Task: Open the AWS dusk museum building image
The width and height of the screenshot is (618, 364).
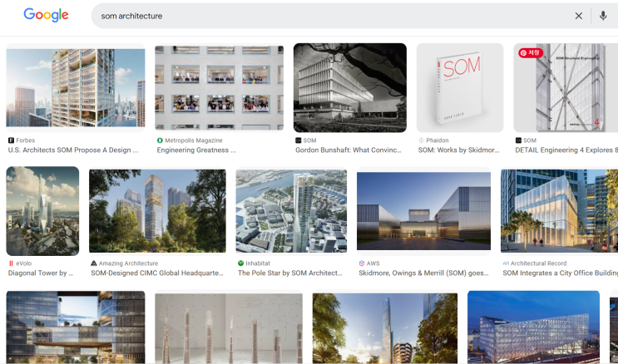Action: [x=423, y=211]
